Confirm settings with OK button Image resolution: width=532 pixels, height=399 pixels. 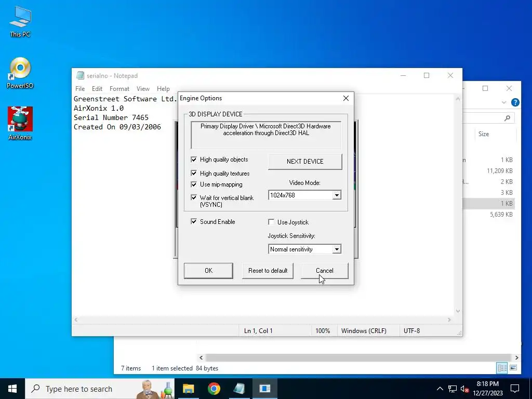pyautogui.click(x=208, y=270)
